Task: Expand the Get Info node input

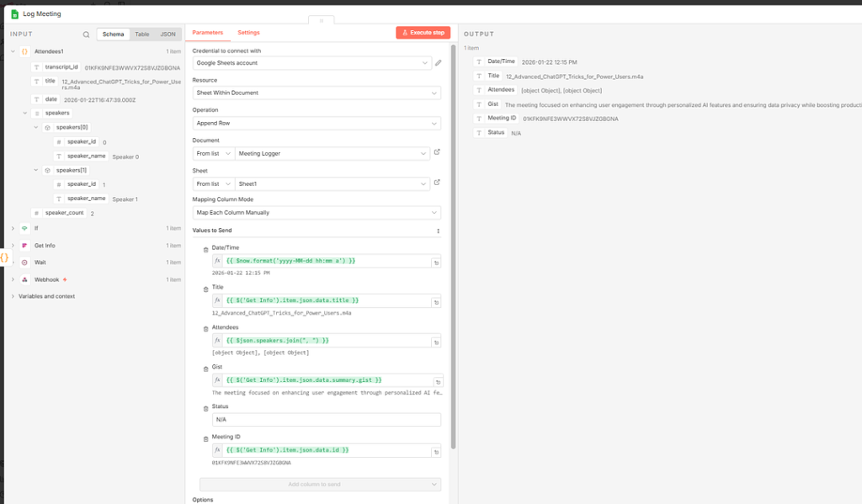Action: (x=13, y=246)
